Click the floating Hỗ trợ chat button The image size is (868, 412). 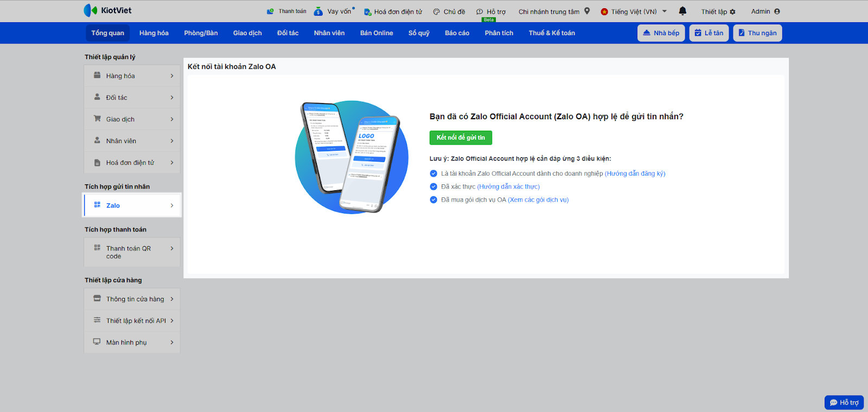[x=844, y=402]
